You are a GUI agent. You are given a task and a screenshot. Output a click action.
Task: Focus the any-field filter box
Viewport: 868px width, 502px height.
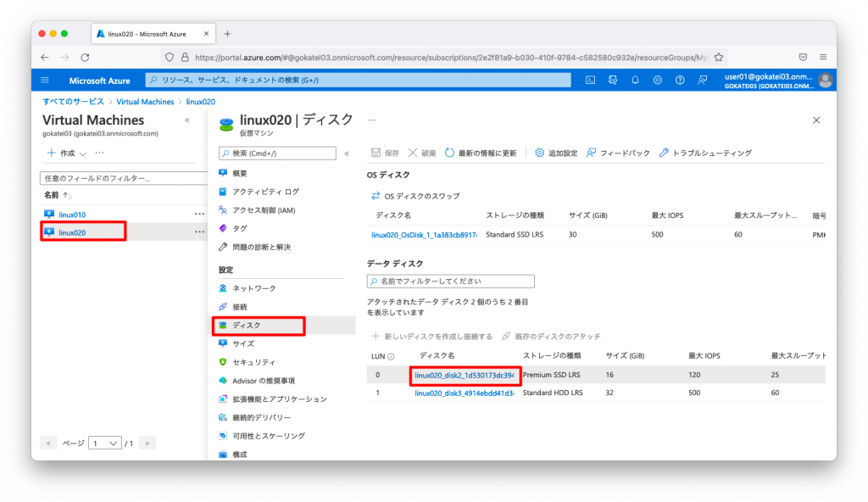coord(124,178)
